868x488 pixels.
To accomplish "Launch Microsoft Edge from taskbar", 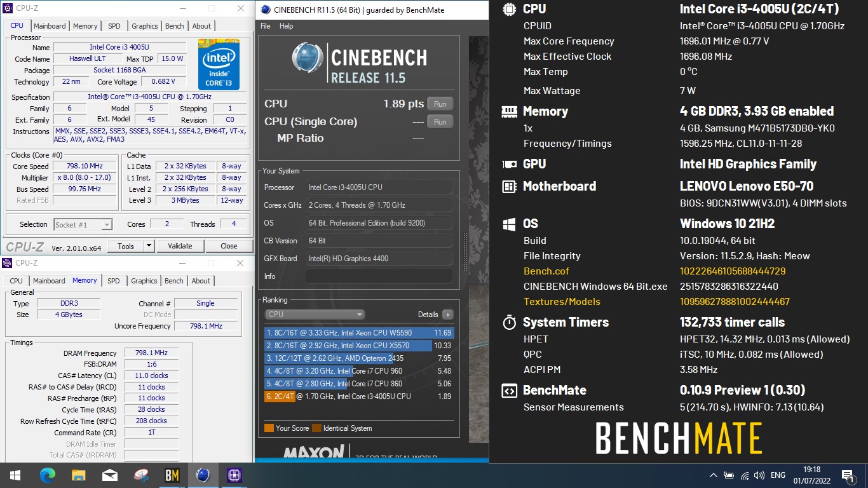I will tap(48, 475).
